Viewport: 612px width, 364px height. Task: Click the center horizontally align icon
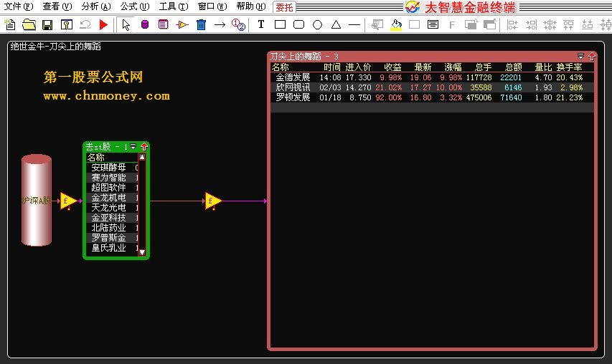point(550,25)
